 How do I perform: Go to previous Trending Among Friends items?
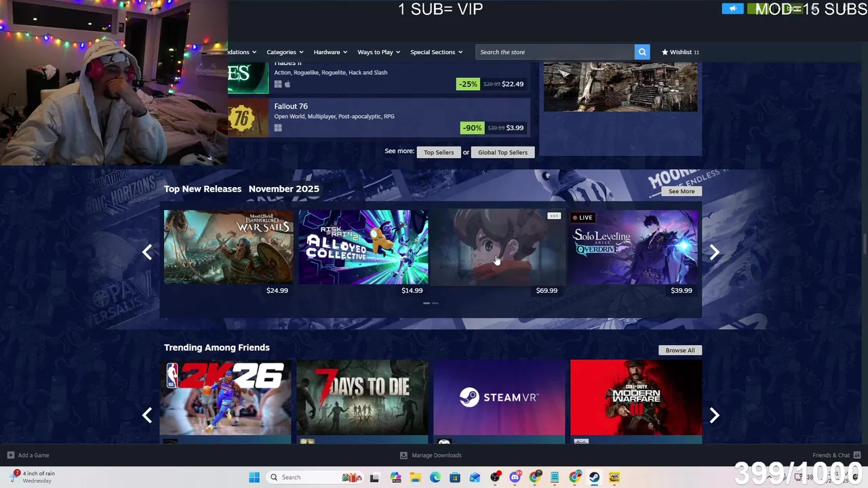tap(147, 415)
